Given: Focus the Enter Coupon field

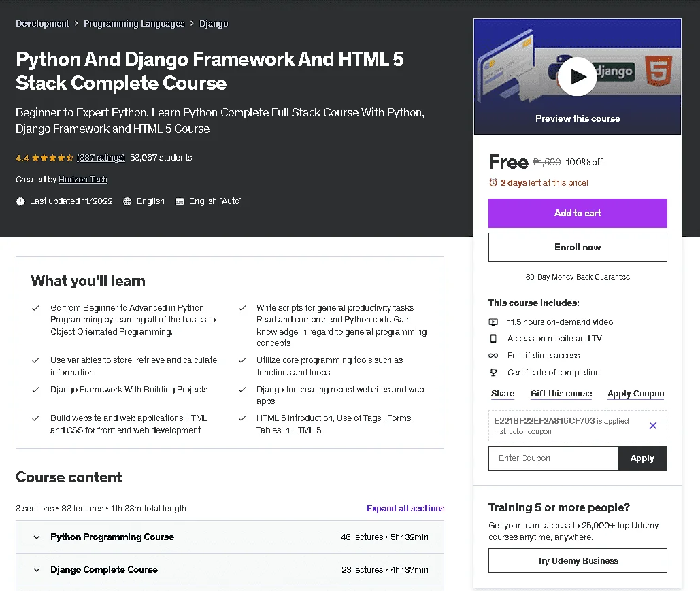Looking at the screenshot, I should 554,458.
